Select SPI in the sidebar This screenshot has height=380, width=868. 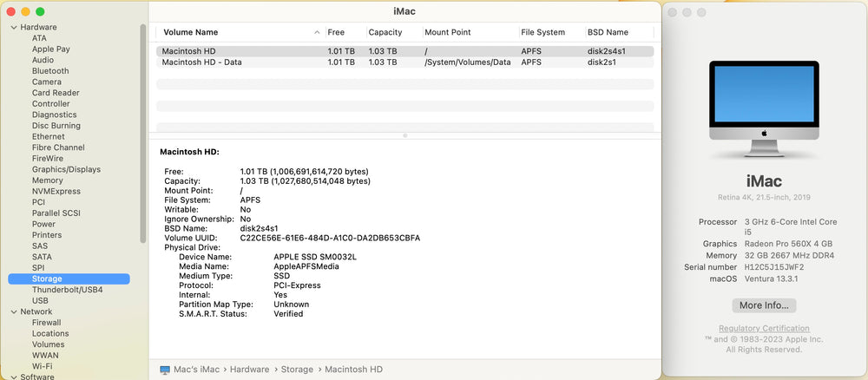pos(38,268)
